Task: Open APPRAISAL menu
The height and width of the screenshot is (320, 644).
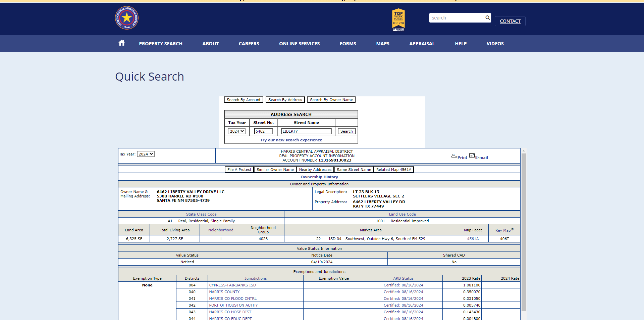Action: tap(422, 44)
